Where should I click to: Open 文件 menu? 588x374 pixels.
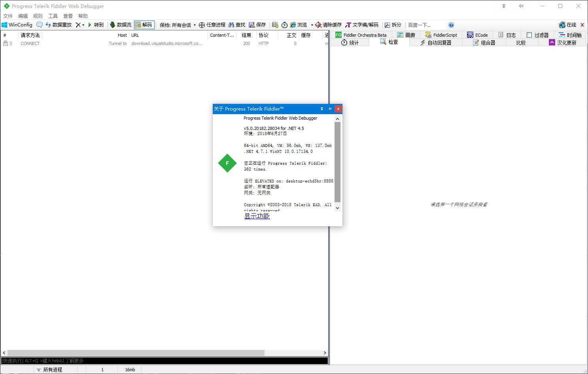coord(8,16)
